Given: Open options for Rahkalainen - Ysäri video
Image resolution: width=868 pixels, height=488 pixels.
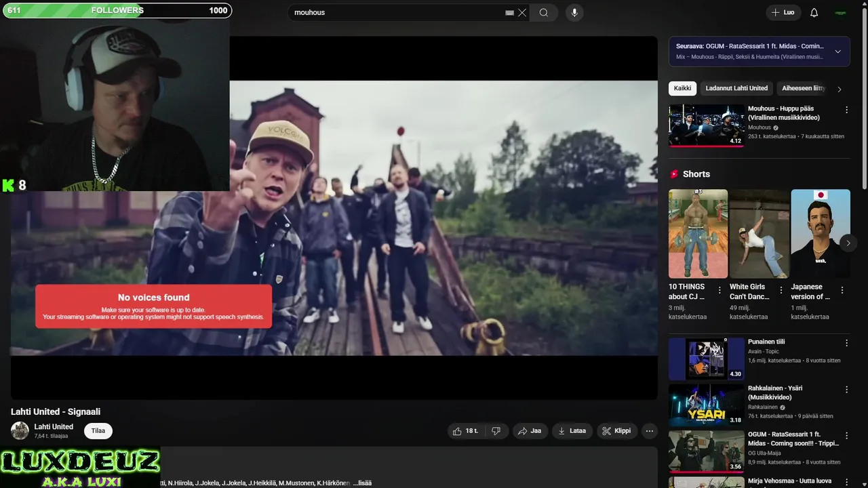Looking at the screenshot, I should pos(846,389).
